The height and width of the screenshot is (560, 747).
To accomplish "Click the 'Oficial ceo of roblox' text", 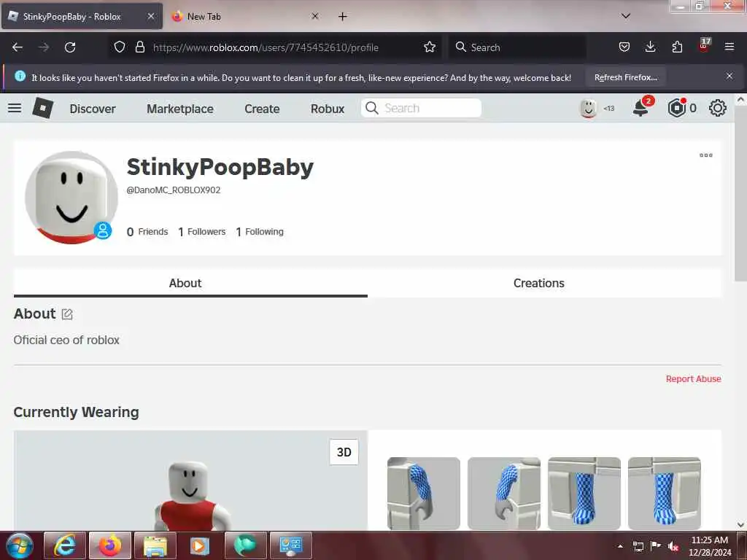I will point(66,340).
